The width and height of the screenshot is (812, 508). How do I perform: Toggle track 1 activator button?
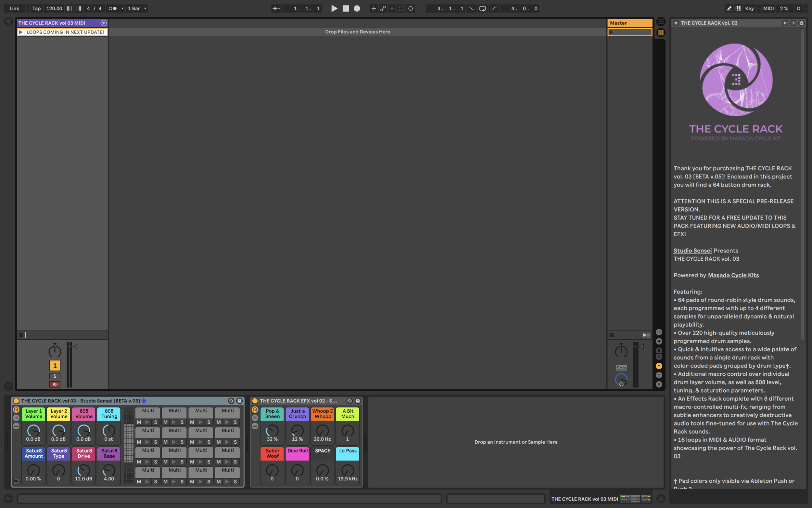pyautogui.click(x=55, y=366)
